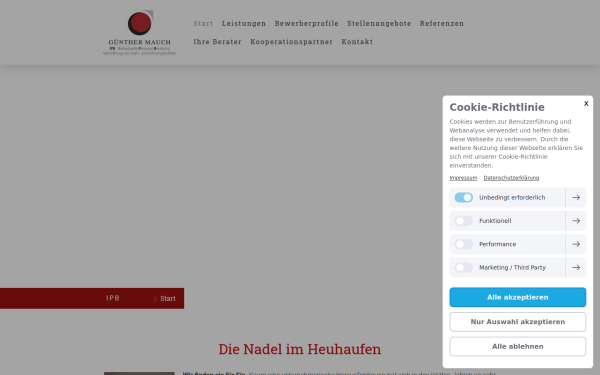Enable the Performance cookies switch

tap(463, 244)
